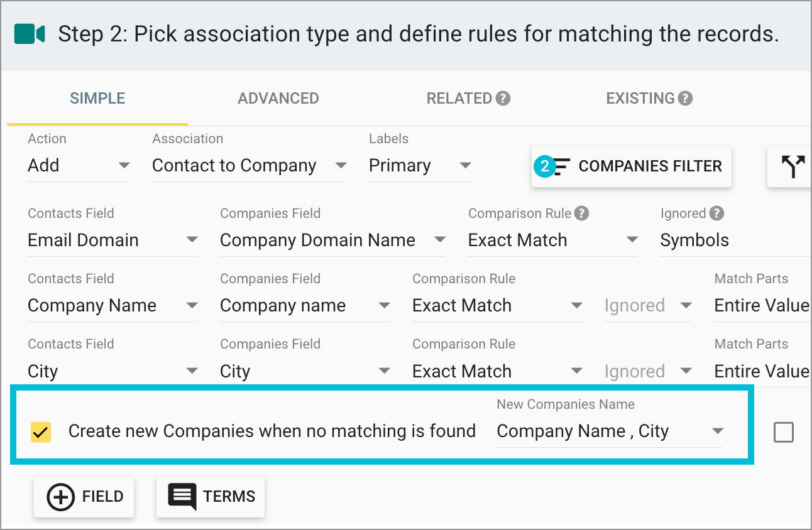
Task: Switch to the ADVANCED tab
Action: pos(278,98)
